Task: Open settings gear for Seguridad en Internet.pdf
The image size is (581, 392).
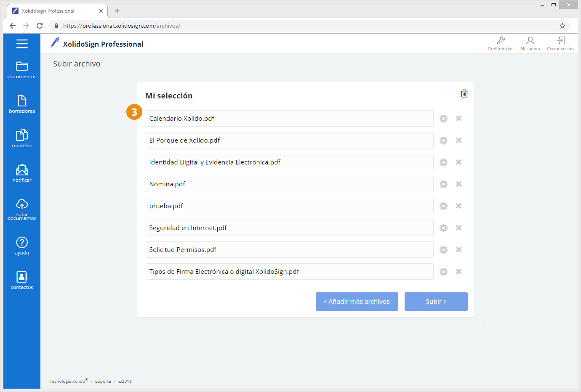Action: 443,228
